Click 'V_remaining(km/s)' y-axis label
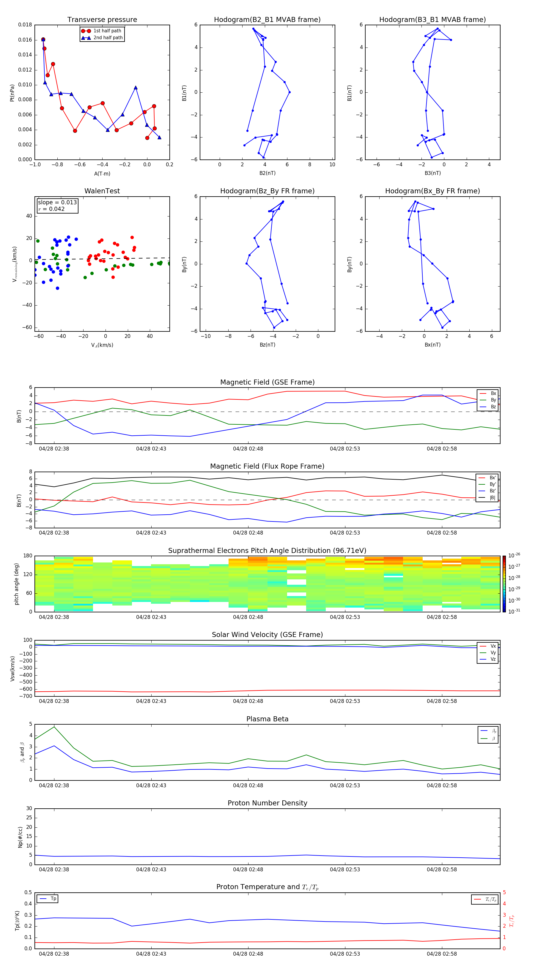The image size is (535, 980). [x=15, y=264]
